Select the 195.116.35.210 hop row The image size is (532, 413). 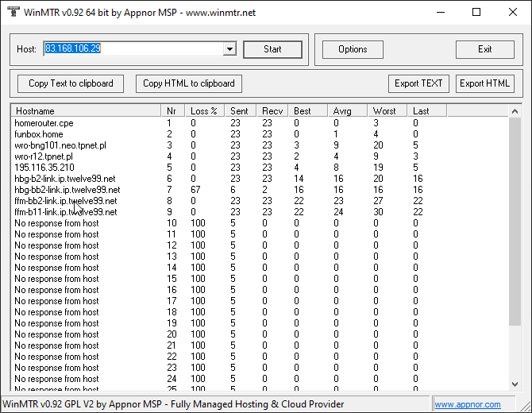pyautogui.click(x=44, y=168)
